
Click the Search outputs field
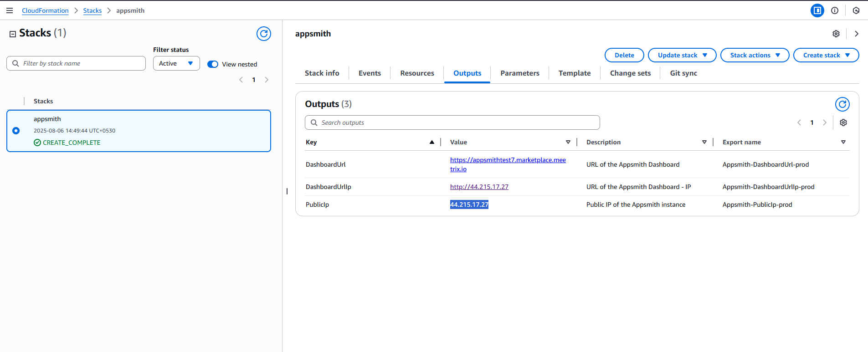coord(452,122)
